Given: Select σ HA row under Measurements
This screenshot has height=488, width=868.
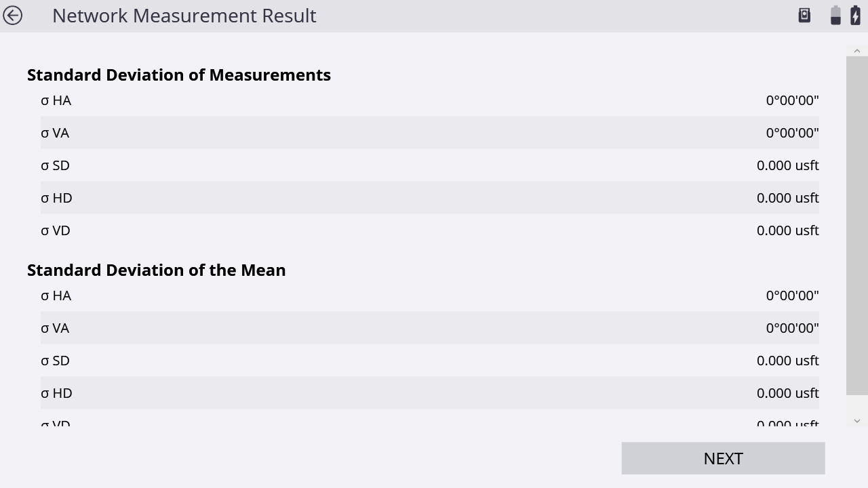Looking at the screenshot, I should 430,100.
